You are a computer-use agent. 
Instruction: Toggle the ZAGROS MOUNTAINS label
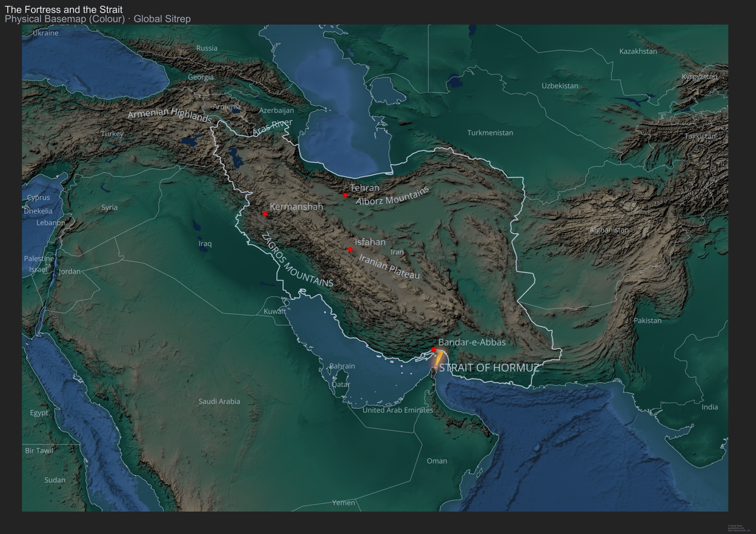(297, 260)
